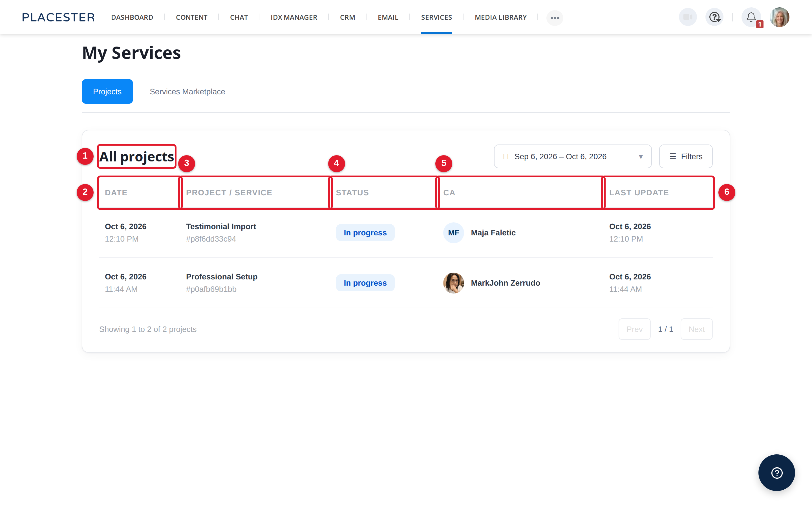Click project ID #p8f6dd33c94
This screenshot has height=508, width=812.
211,239
